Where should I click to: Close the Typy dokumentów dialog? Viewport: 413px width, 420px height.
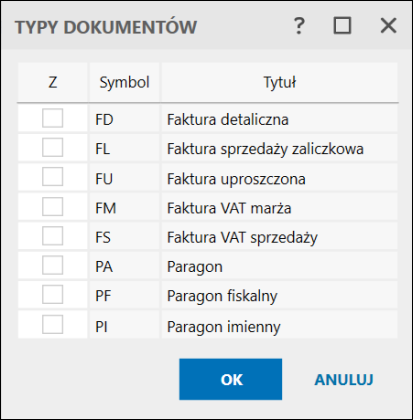pyautogui.click(x=388, y=26)
